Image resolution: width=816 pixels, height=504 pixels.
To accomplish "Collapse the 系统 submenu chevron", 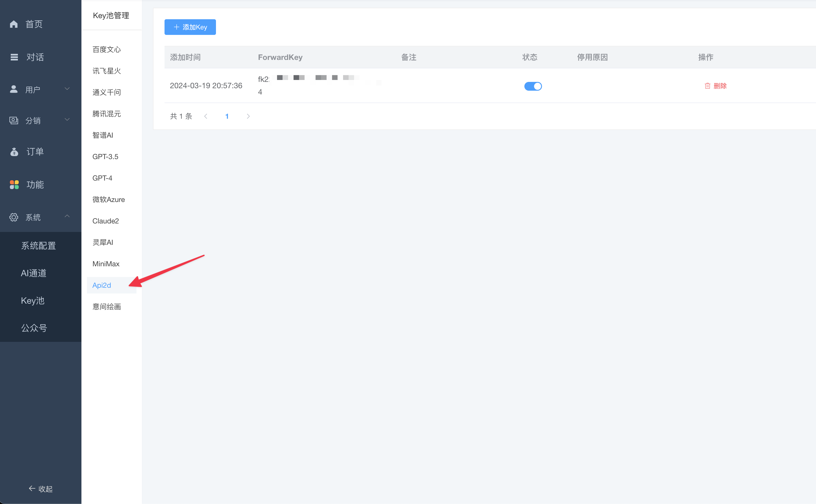I will pyautogui.click(x=67, y=216).
